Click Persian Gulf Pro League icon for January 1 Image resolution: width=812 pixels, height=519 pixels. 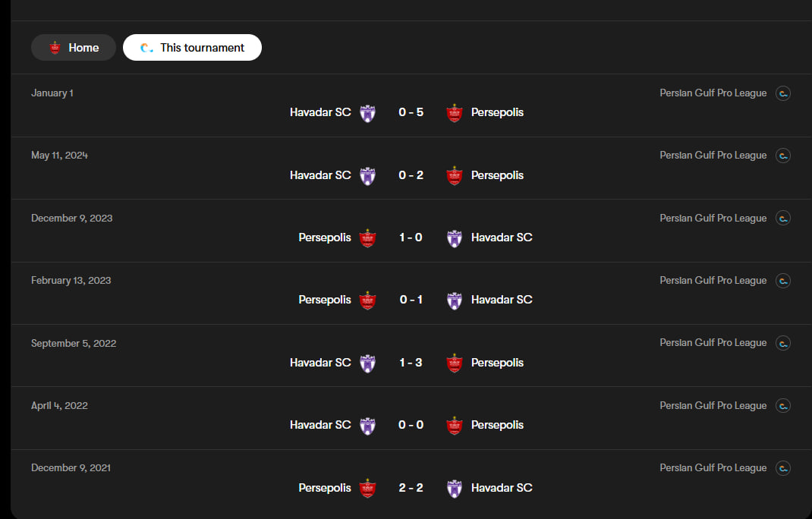[783, 93]
